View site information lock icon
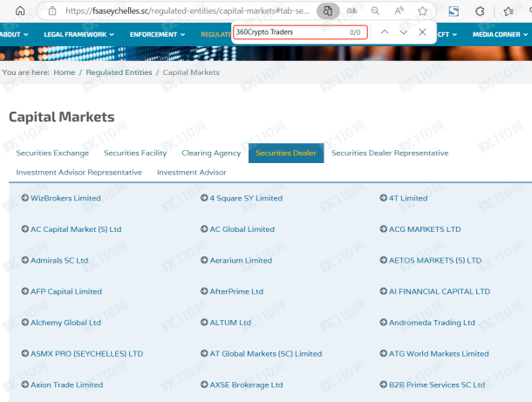The height and width of the screenshot is (402, 532). point(52,10)
